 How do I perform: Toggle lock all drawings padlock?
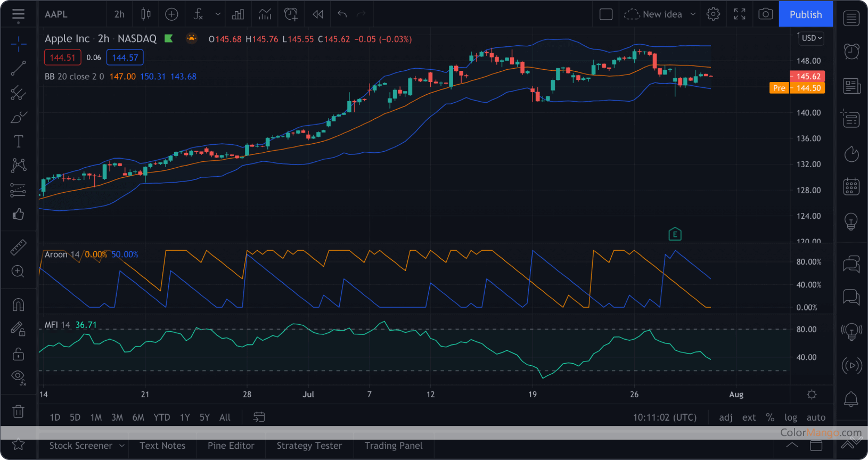click(x=18, y=354)
